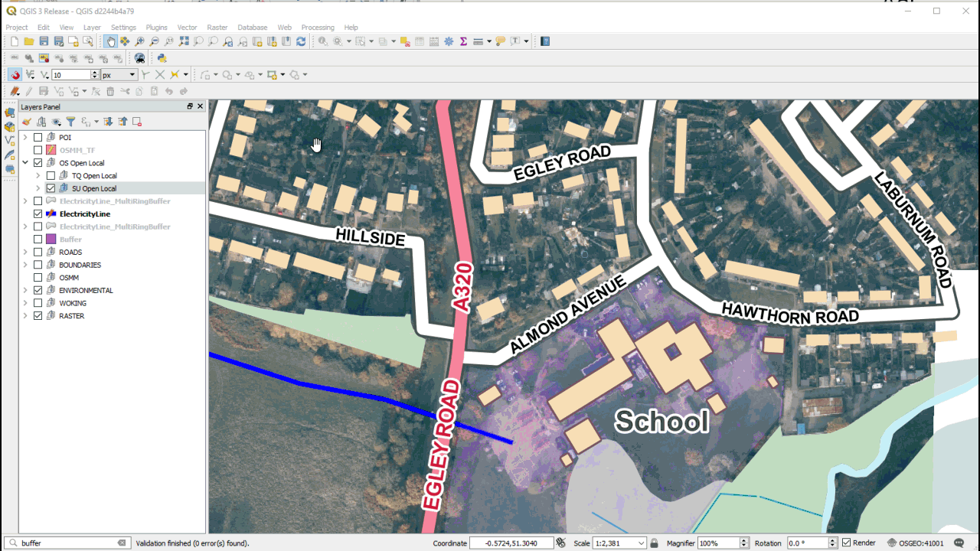Screen dimensions: 980x551
Task: Open the log messages speech bubble icon
Action: point(959,543)
